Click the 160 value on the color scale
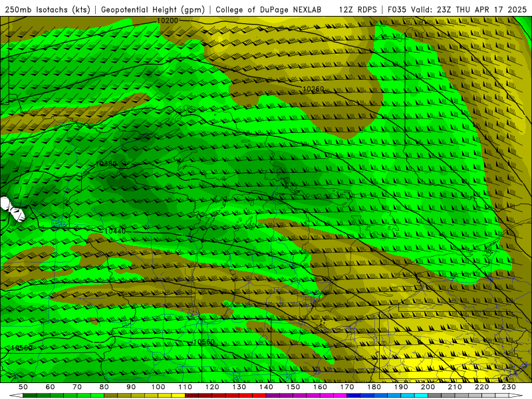 (320, 387)
